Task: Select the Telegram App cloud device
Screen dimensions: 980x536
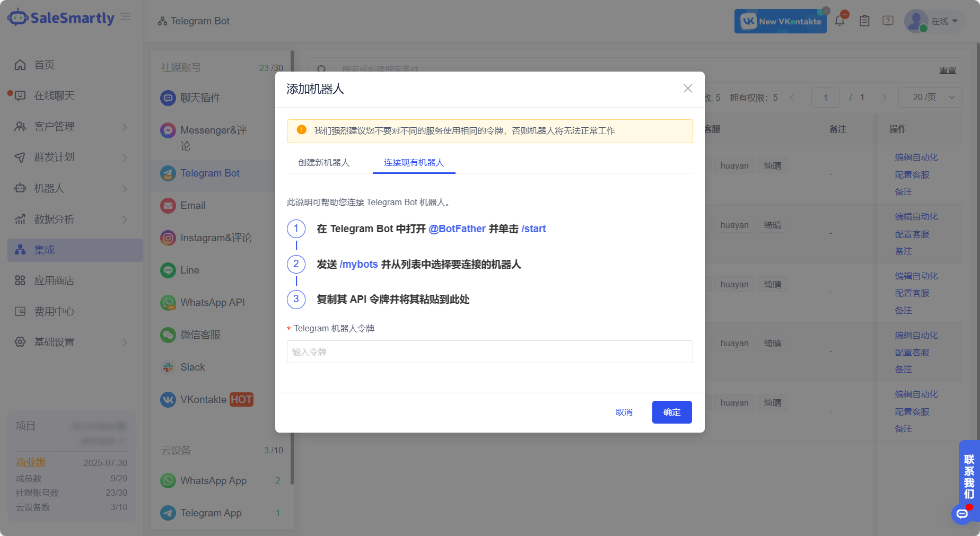Action: coord(212,513)
